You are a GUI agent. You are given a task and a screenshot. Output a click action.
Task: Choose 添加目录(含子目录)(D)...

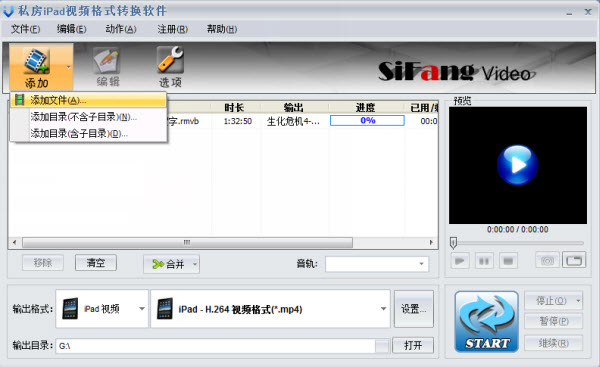[88, 134]
